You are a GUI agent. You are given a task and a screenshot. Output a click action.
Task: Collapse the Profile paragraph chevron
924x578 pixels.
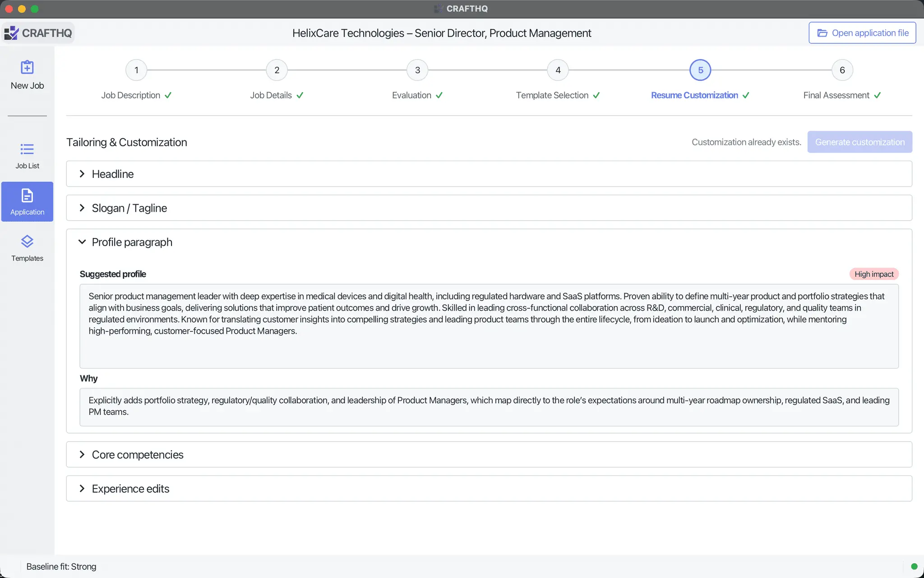[x=82, y=242]
